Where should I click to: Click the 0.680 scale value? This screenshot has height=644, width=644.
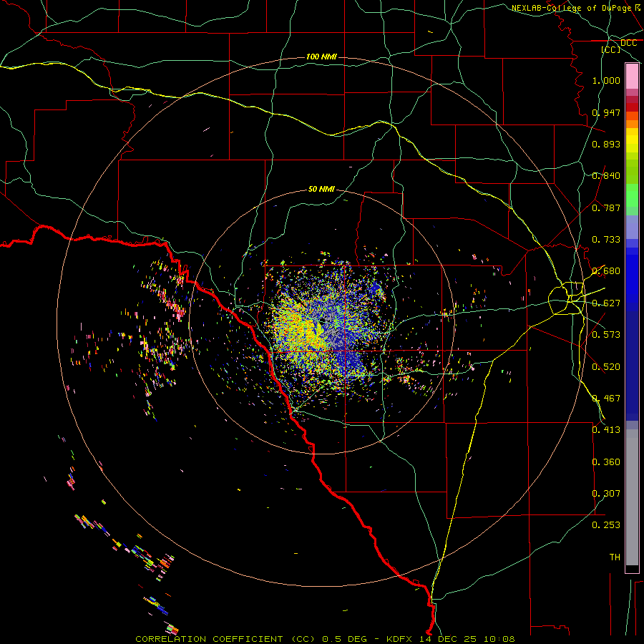point(606,271)
